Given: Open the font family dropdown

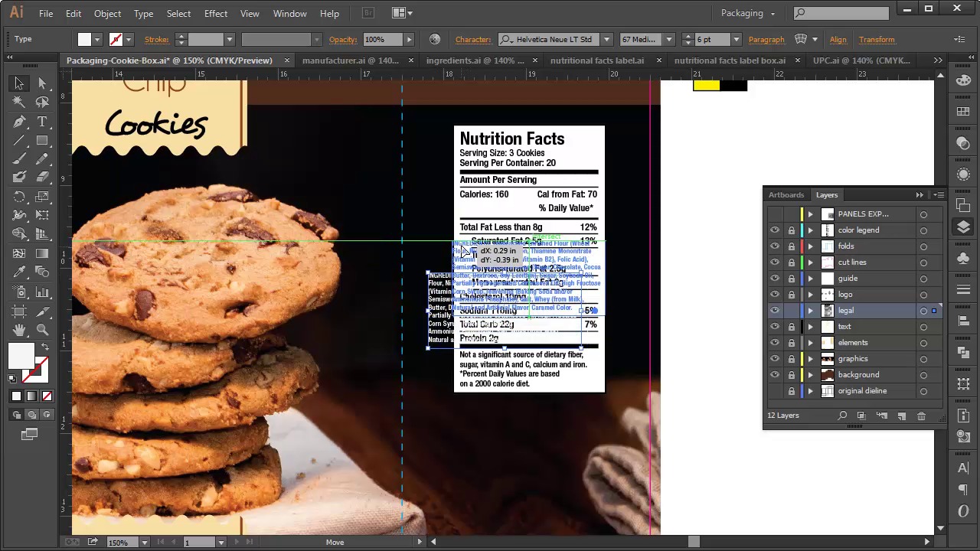Looking at the screenshot, I should [x=606, y=39].
